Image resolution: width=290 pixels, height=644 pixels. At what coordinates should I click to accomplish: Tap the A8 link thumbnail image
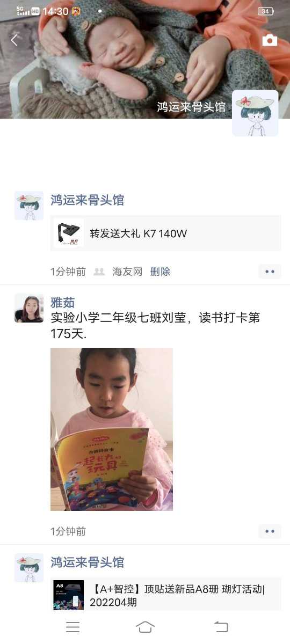(69, 595)
